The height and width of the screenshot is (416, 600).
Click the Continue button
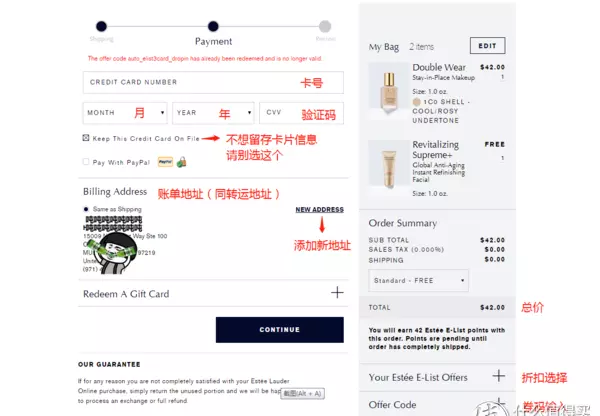click(x=280, y=330)
